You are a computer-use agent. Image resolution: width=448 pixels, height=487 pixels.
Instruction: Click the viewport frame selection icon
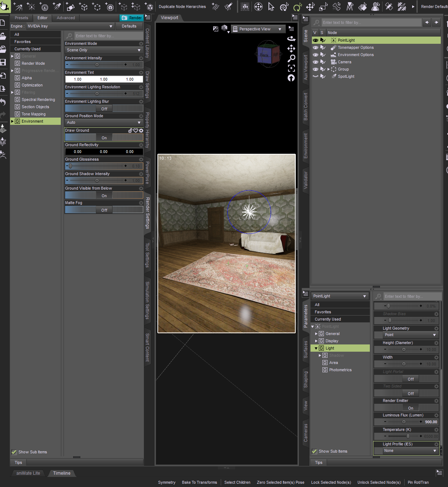[x=291, y=68]
